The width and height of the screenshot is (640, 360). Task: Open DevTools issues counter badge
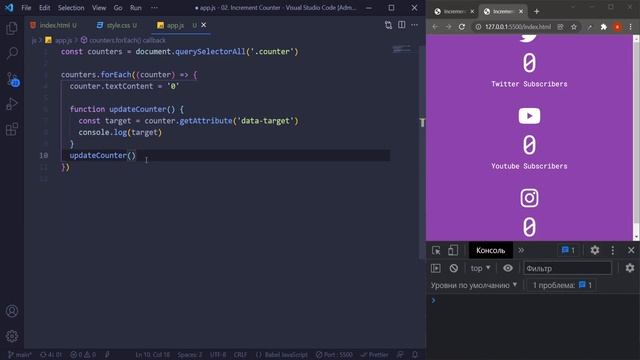568,250
